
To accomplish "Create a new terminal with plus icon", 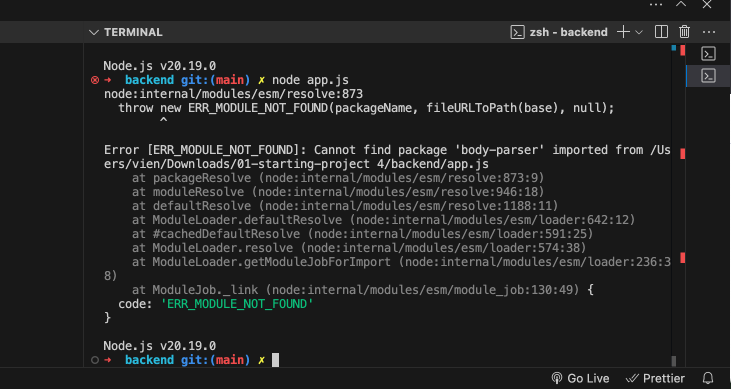I will click(623, 32).
